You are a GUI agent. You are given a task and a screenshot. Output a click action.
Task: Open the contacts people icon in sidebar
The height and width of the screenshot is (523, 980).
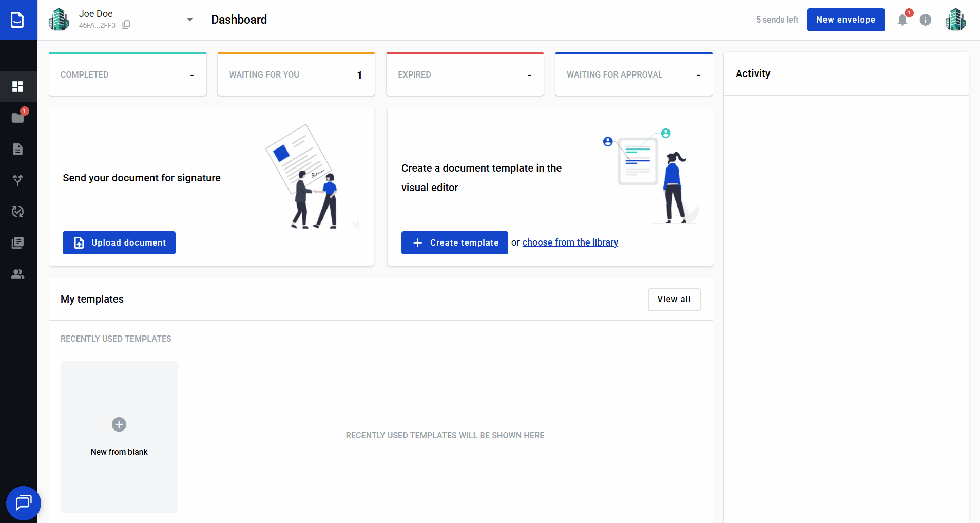[18, 274]
